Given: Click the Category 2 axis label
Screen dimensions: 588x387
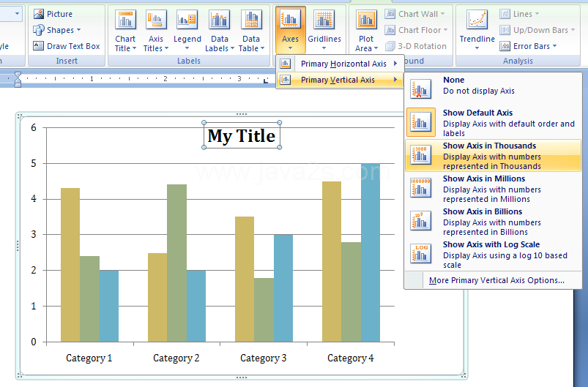Looking at the screenshot, I should [x=176, y=358].
